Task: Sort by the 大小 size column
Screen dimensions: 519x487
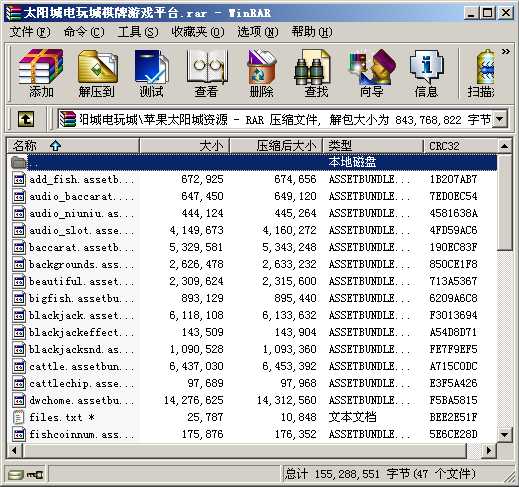Action: pyautogui.click(x=185, y=146)
